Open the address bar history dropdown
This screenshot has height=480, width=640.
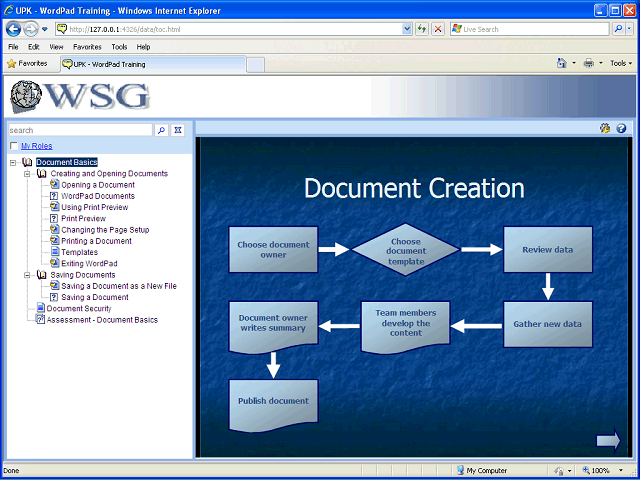pyautogui.click(x=407, y=29)
